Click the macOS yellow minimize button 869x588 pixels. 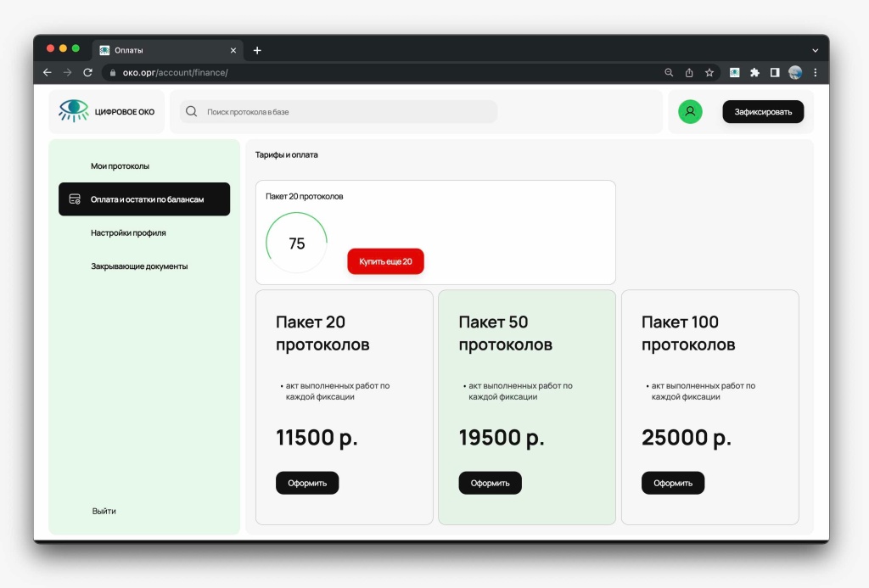[x=63, y=48]
